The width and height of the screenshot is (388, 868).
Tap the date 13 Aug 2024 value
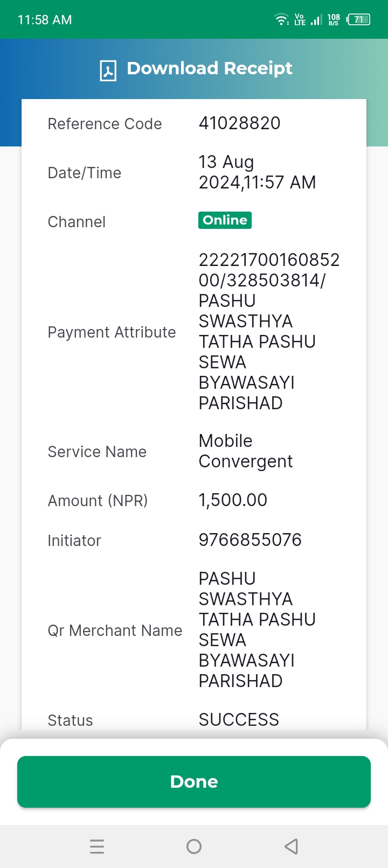pos(257,172)
